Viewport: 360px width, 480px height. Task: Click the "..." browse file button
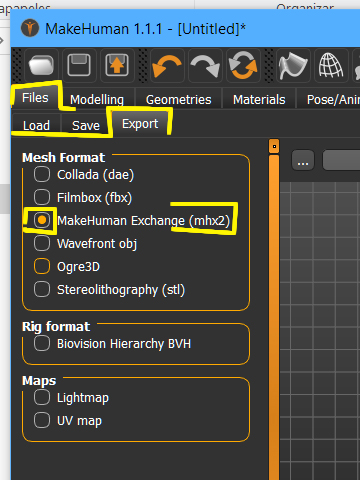(x=303, y=160)
